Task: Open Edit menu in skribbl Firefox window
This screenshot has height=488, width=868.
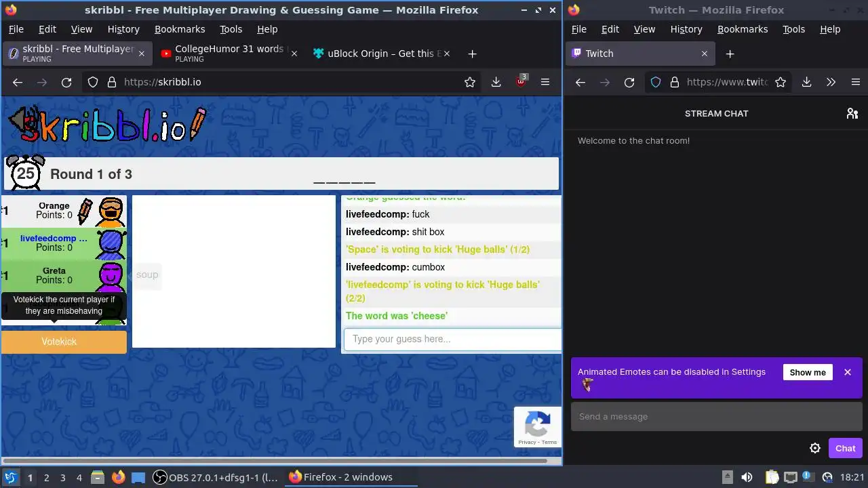Action: [x=47, y=29]
